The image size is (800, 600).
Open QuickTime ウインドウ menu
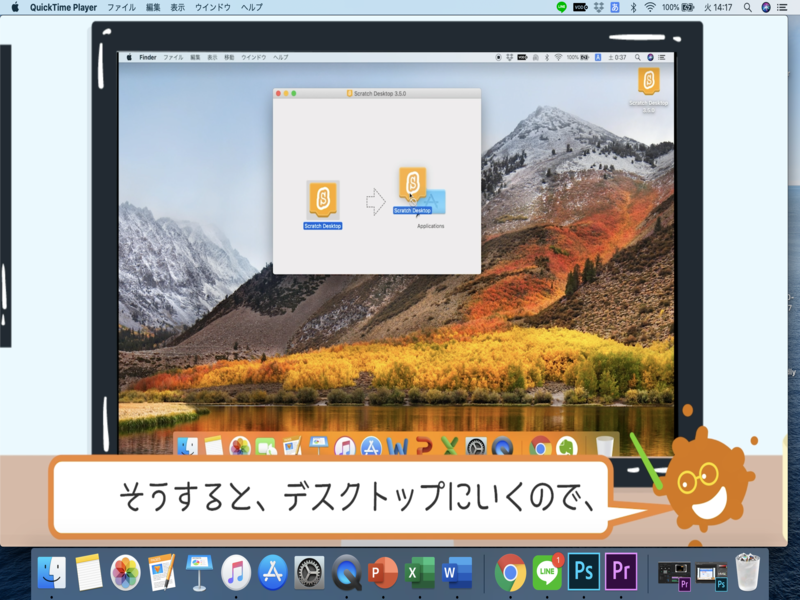213,7
